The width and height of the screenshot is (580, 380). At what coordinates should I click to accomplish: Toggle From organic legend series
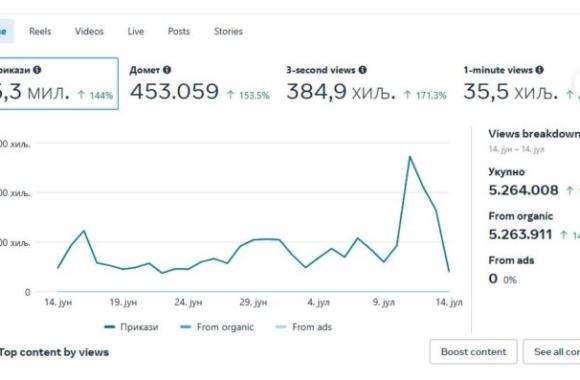[217, 327]
